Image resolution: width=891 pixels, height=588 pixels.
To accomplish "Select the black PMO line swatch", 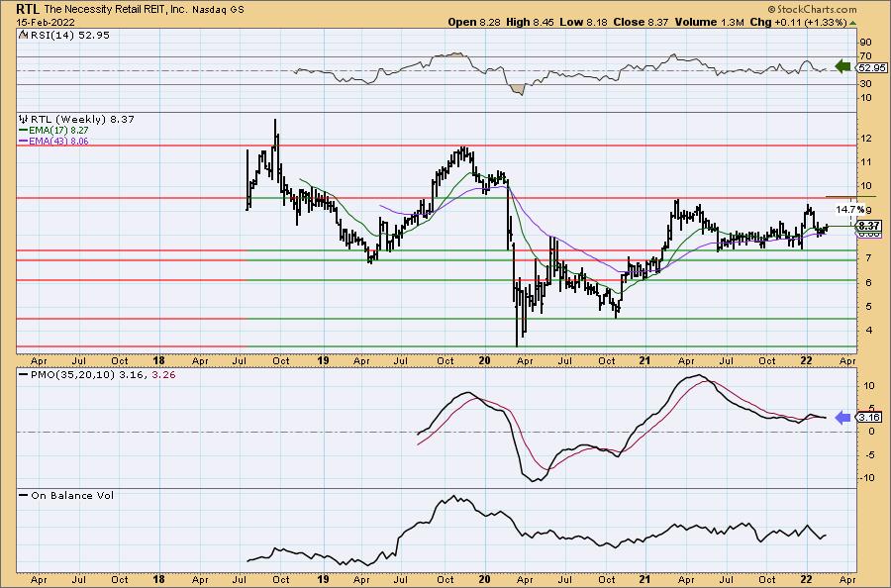I will pos(24,375).
